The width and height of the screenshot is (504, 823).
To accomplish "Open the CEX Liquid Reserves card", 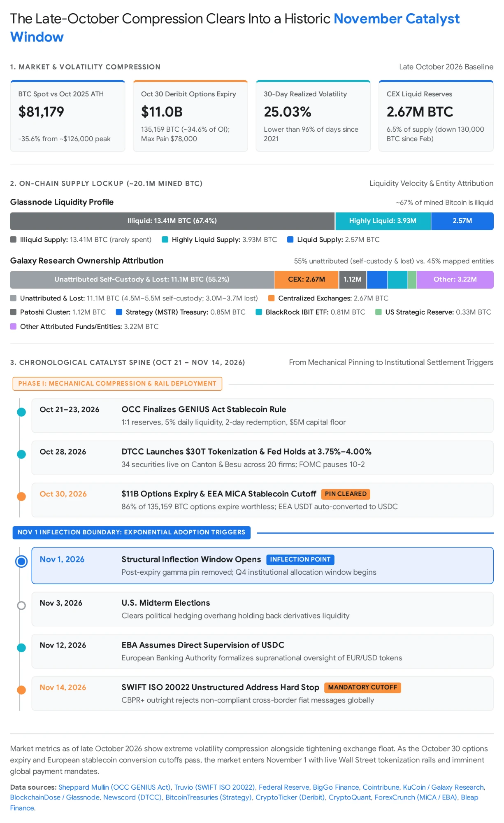I will (x=436, y=116).
